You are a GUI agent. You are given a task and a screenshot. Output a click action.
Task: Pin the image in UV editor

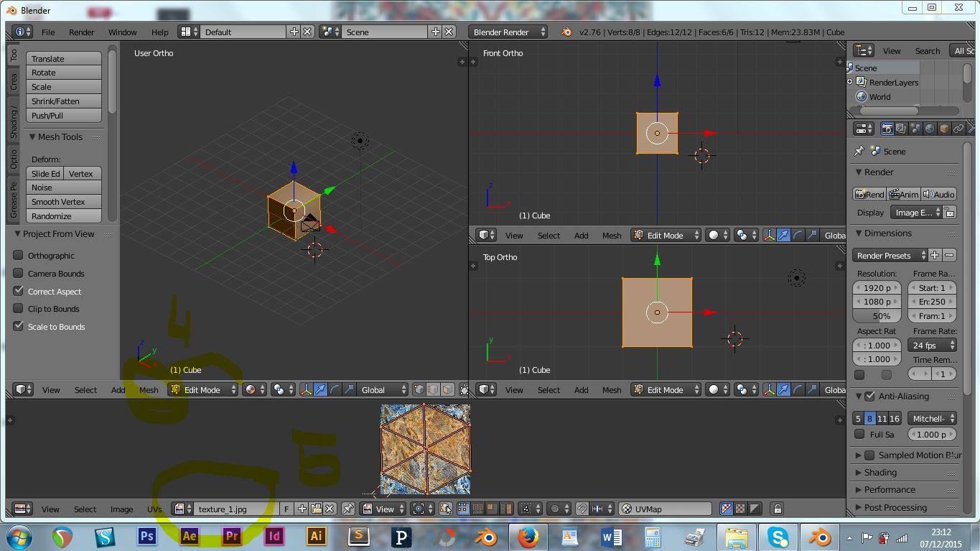tap(348, 509)
